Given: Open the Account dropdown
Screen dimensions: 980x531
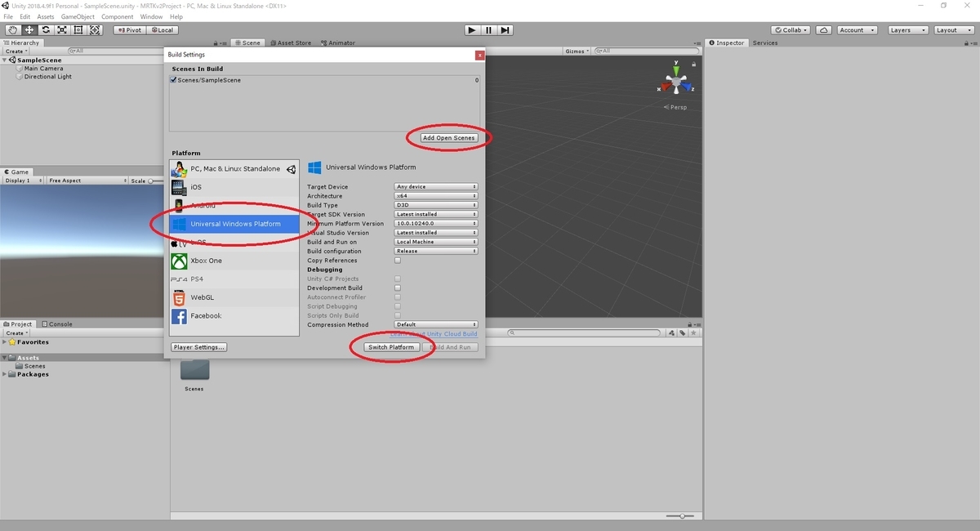Looking at the screenshot, I should (x=857, y=30).
